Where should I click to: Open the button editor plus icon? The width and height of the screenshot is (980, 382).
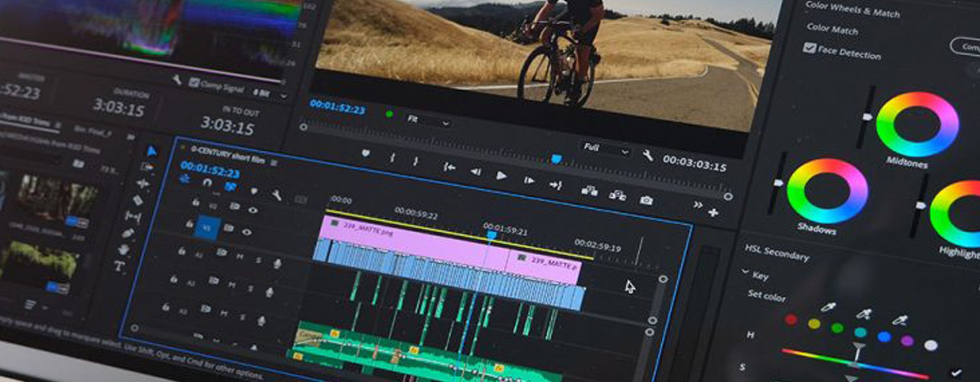(x=713, y=212)
